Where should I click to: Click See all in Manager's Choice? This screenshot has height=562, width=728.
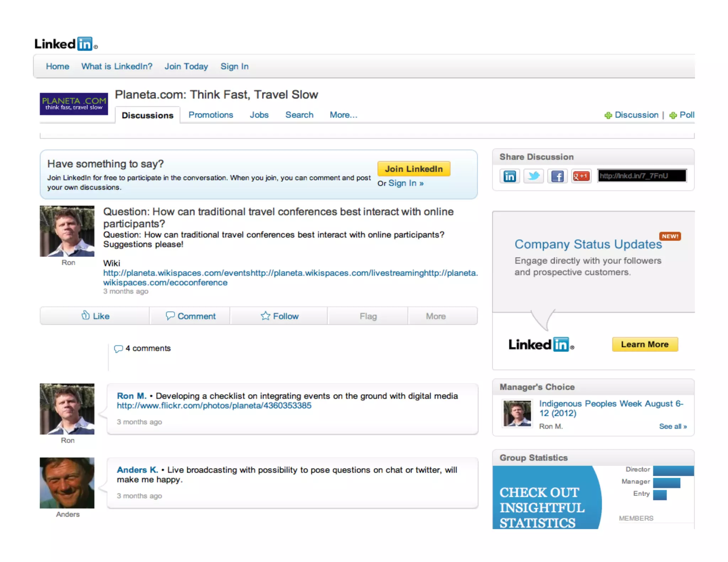[x=673, y=426]
